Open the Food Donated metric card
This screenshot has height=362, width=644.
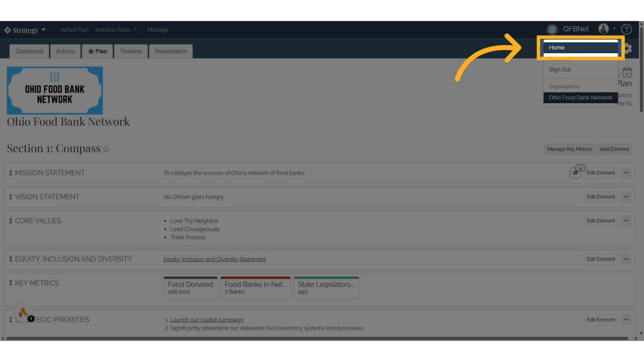tap(191, 288)
